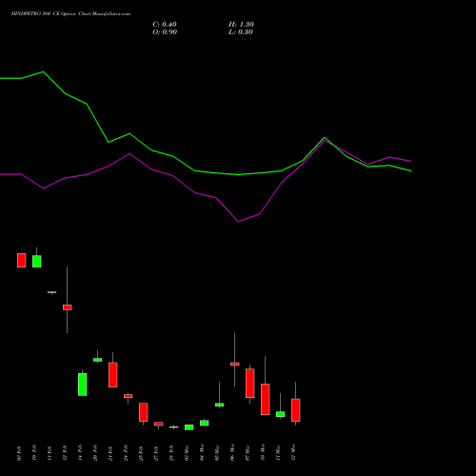Select the red candle for 10 Mar
The width and height of the screenshot is (476, 476).
[266, 399]
